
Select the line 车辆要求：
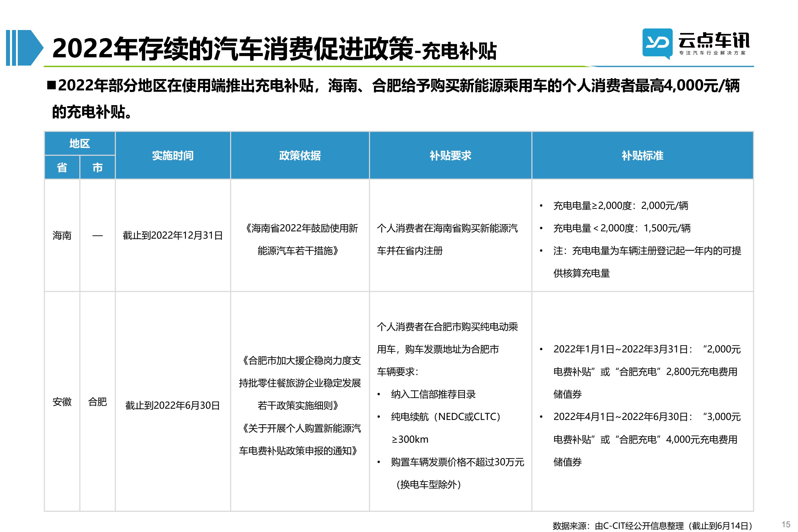398,371
